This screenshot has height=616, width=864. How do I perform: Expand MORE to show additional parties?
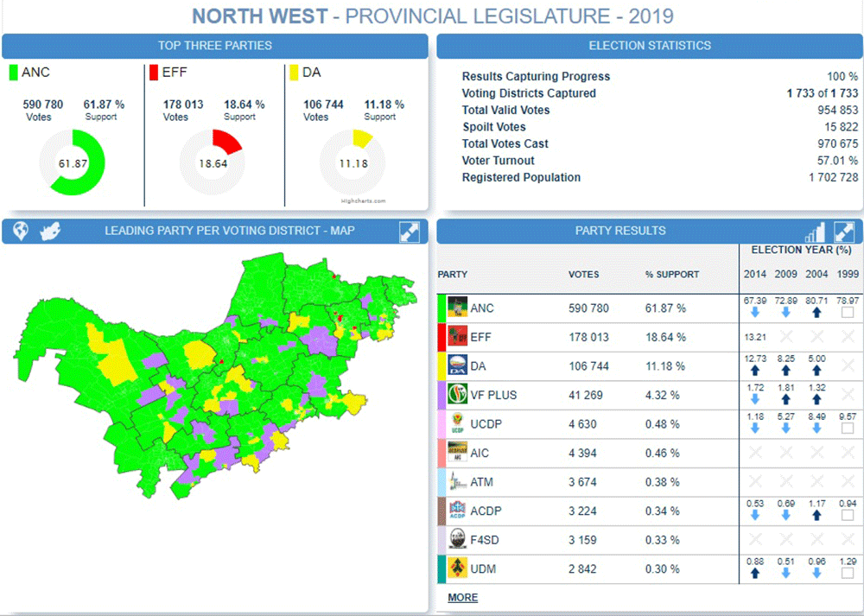coord(462,597)
